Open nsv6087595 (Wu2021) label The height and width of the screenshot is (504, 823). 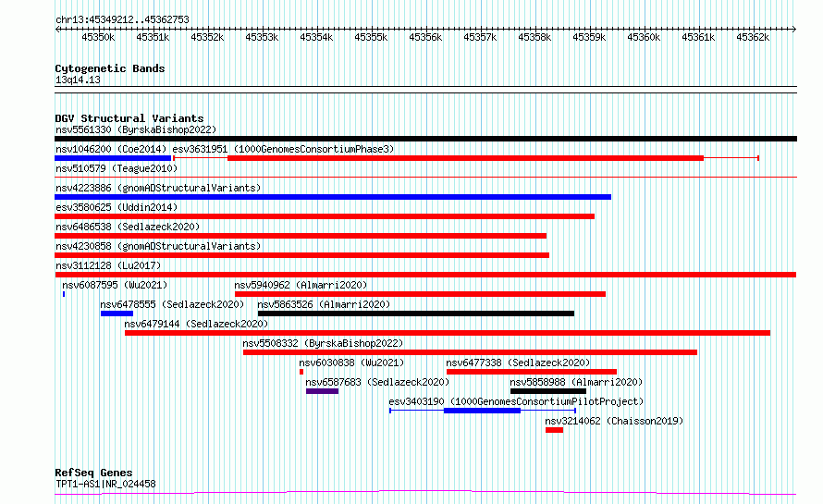pos(115,285)
